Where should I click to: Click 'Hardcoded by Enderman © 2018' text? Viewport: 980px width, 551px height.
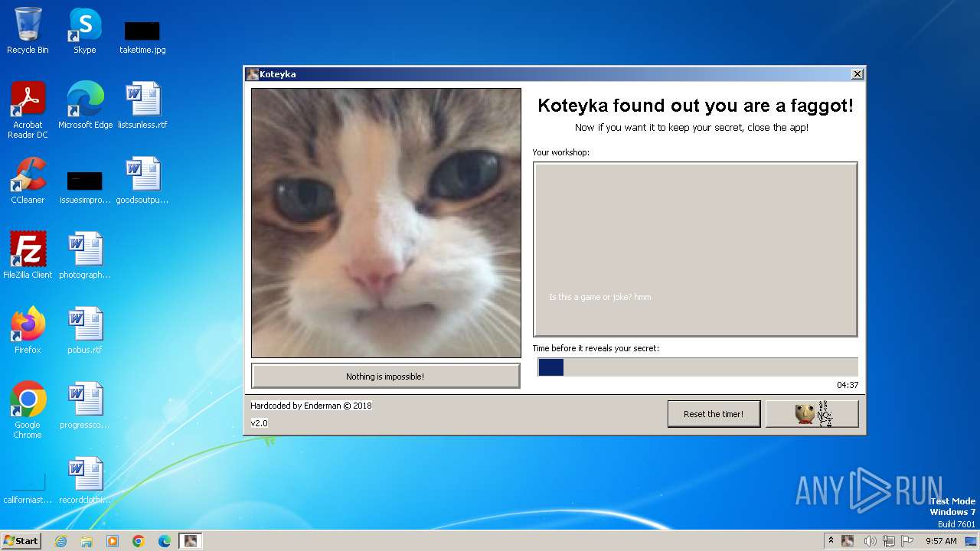click(x=311, y=406)
